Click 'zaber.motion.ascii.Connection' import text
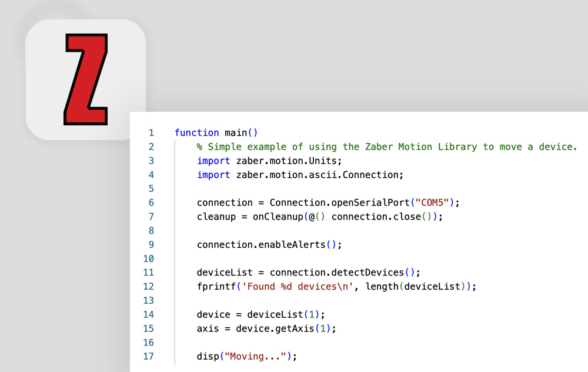The image size is (588, 372). tap(318, 175)
